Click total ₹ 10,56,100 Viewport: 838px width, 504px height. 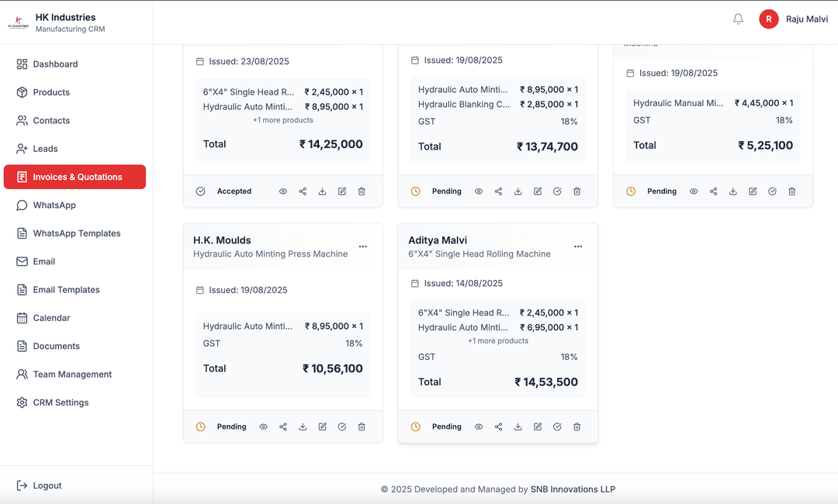coord(332,368)
